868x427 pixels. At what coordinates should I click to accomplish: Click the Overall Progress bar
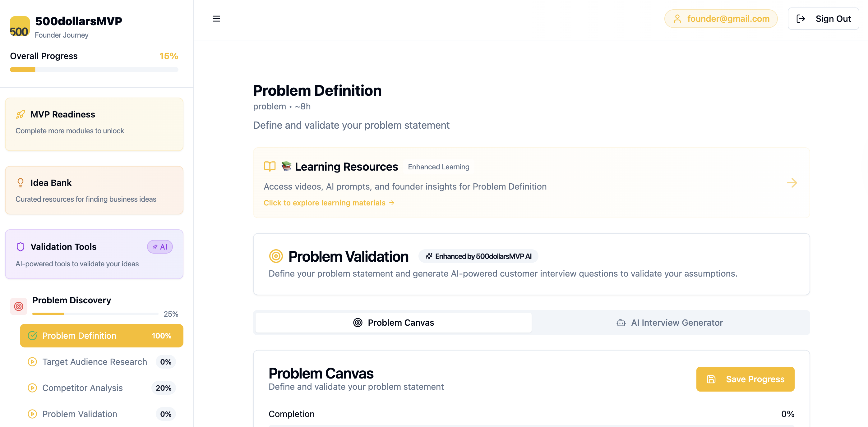(94, 70)
